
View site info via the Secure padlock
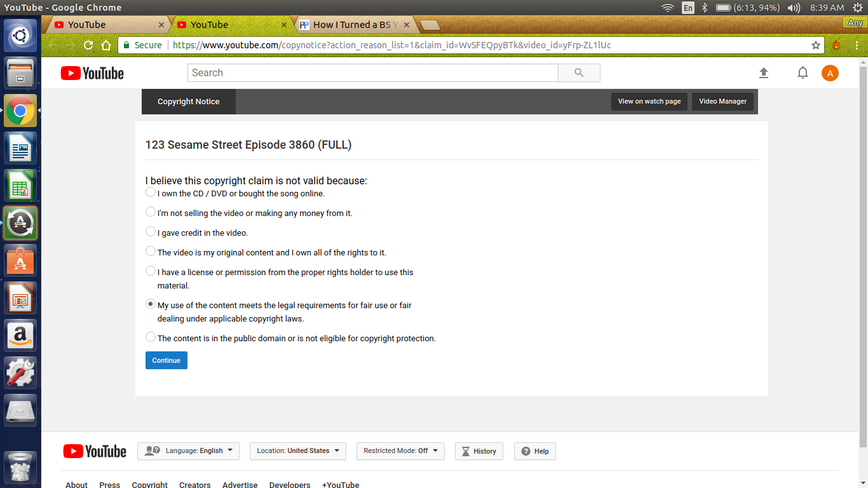click(x=143, y=45)
